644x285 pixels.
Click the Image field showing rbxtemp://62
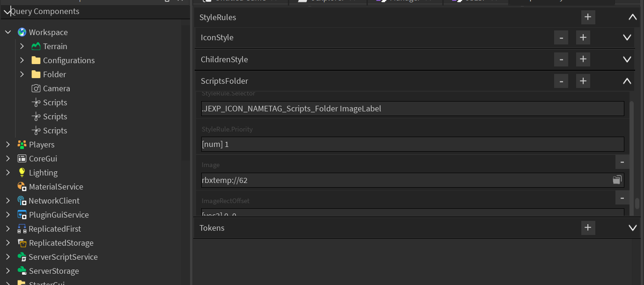pyautogui.click(x=412, y=180)
